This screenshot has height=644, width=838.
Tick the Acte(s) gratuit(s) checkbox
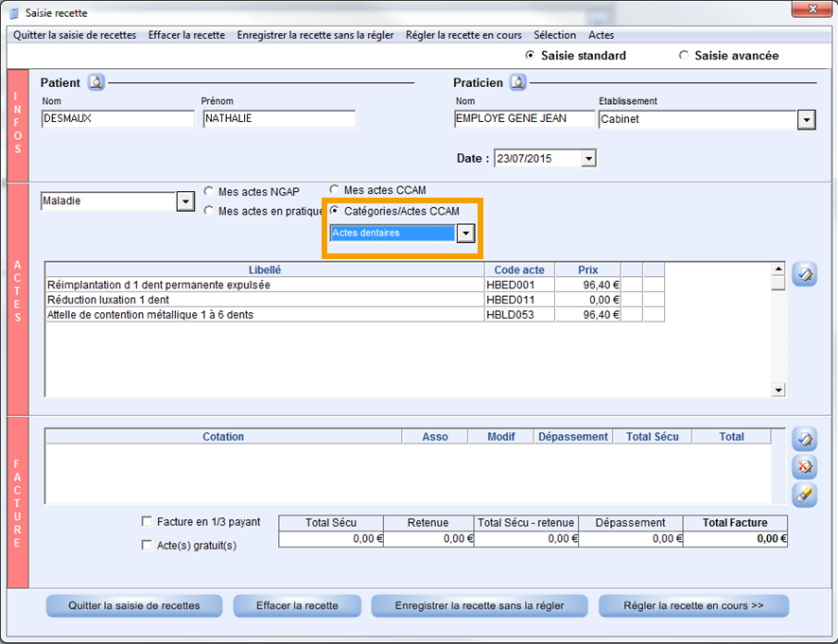(x=147, y=545)
